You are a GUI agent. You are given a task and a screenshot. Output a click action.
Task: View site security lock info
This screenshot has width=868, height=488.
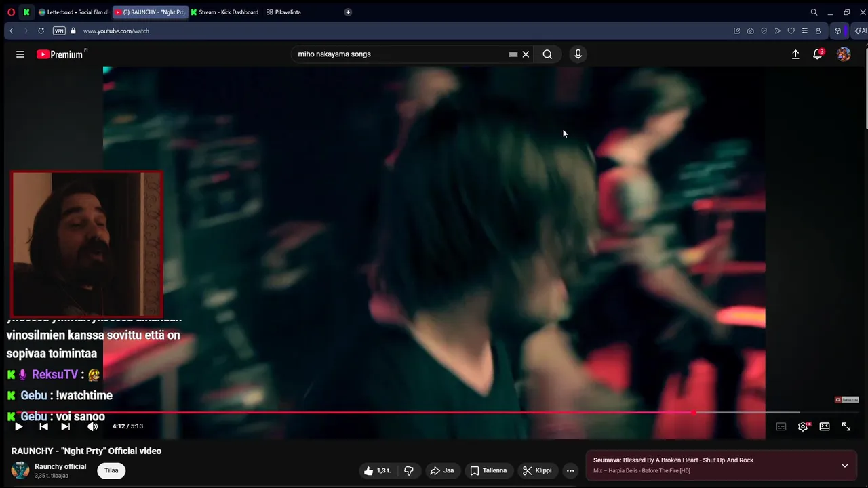click(73, 30)
